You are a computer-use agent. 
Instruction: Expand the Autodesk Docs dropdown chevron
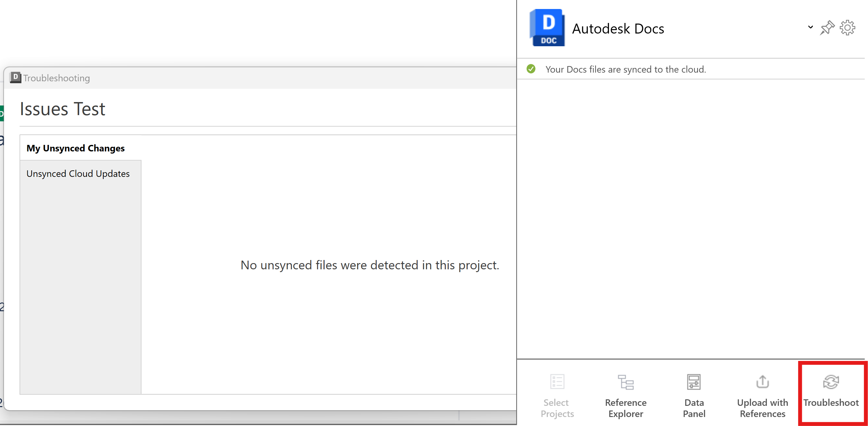(810, 27)
